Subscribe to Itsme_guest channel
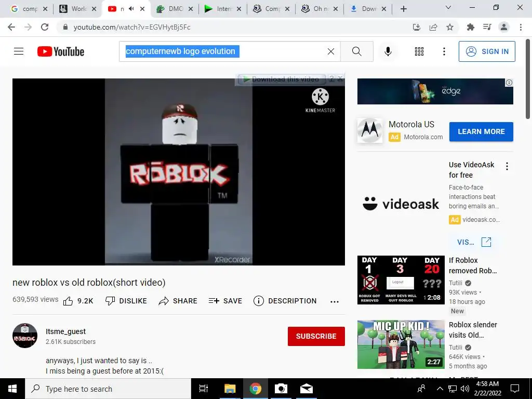Image resolution: width=532 pixels, height=399 pixels. [x=316, y=336]
